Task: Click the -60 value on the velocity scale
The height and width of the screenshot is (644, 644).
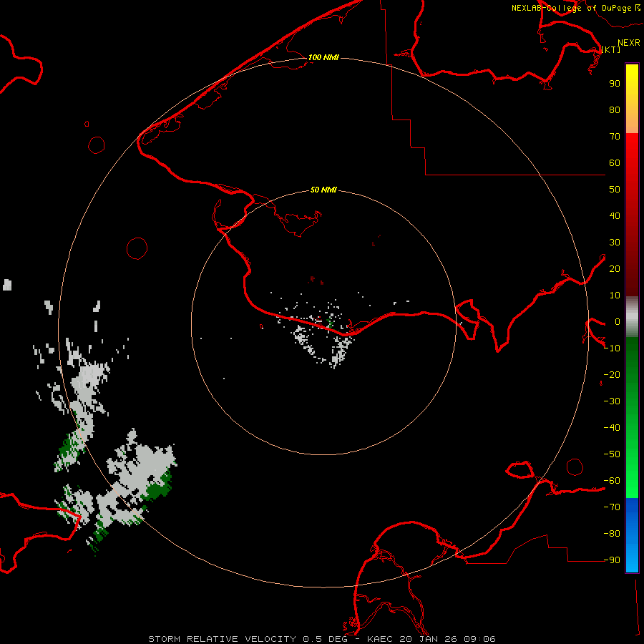Action: click(612, 481)
